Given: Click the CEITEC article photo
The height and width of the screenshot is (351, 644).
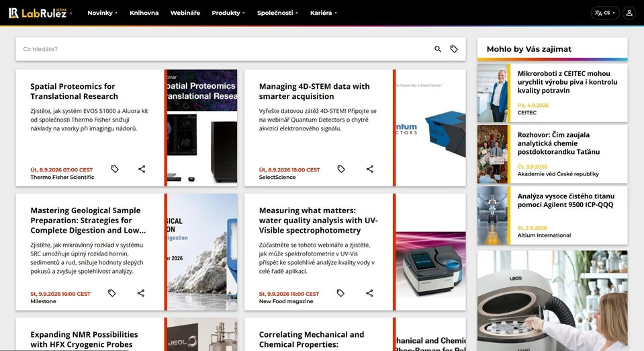Looking at the screenshot, I should click(492, 93).
